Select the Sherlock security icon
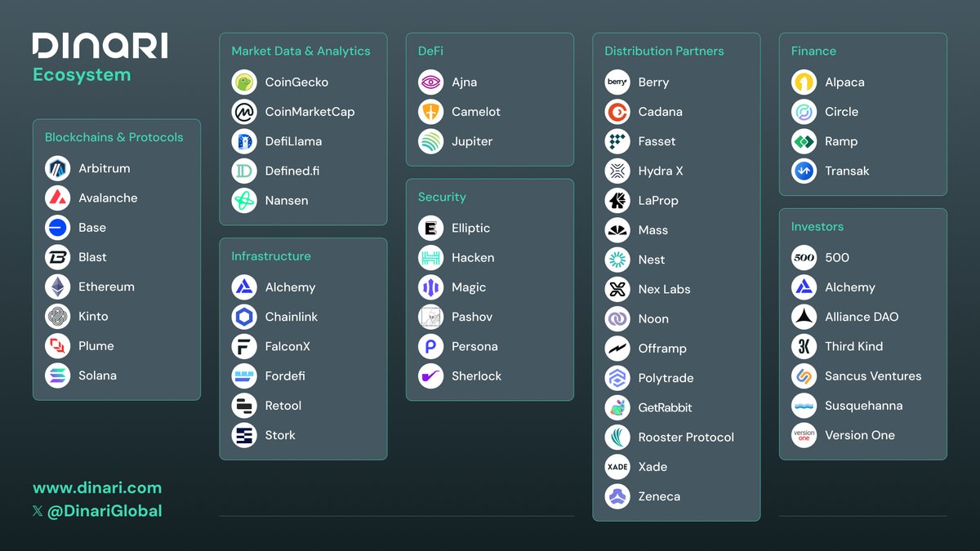980x551 pixels. click(430, 375)
